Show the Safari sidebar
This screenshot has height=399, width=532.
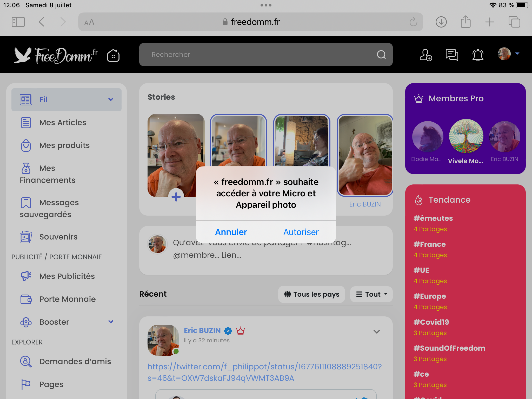click(x=18, y=22)
